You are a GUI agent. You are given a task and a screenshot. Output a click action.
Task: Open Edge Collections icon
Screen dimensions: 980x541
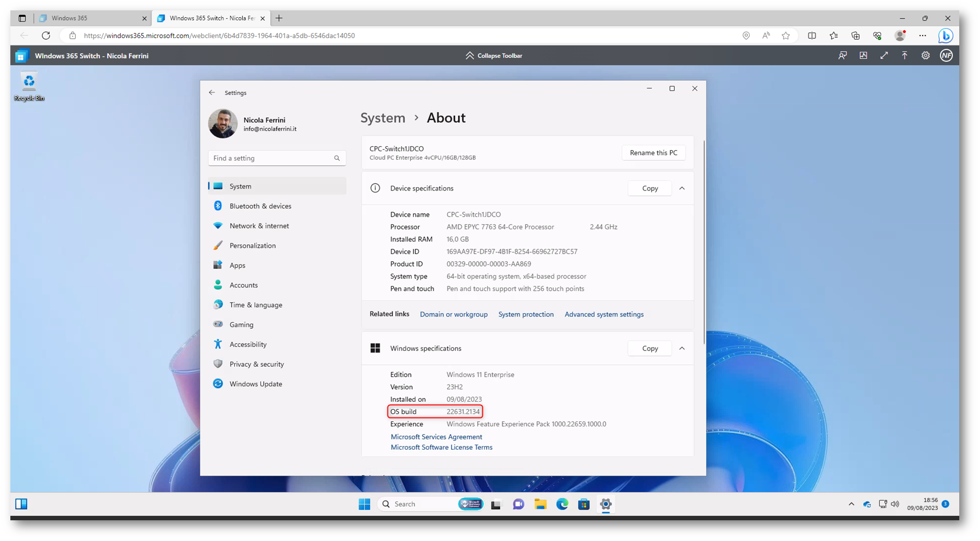click(856, 36)
